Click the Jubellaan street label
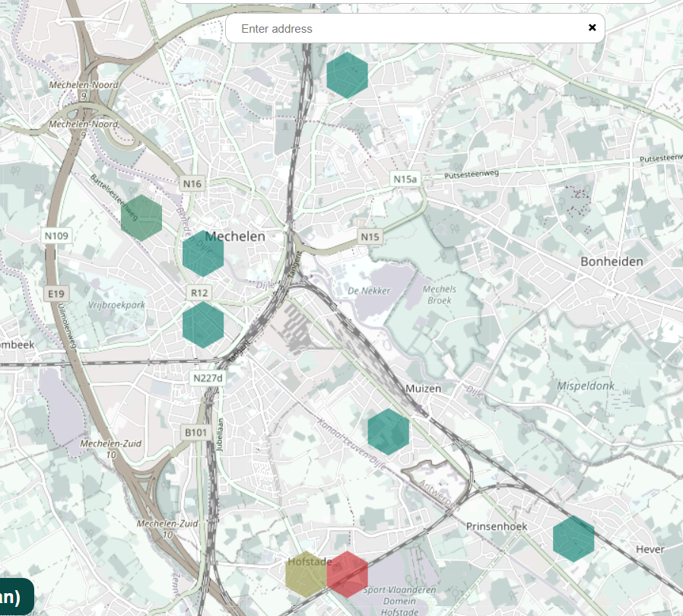683x616 pixels. click(x=220, y=435)
